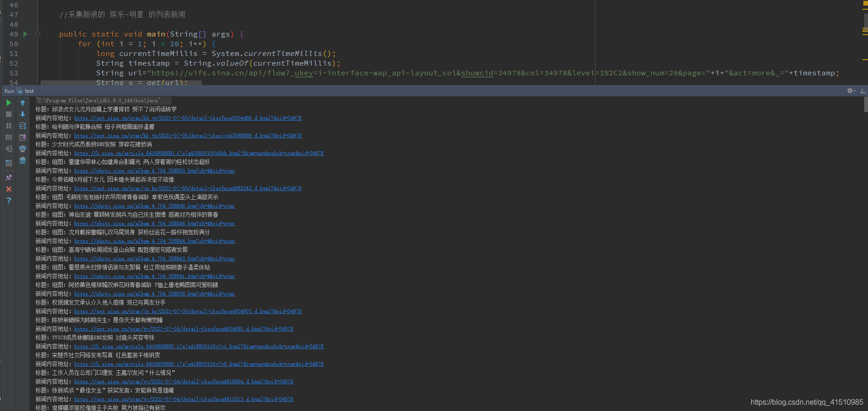Click the Exit icon in Run toolbar
Image resolution: width=868 pixels, height=411 pixels.
tap(9, 149)
